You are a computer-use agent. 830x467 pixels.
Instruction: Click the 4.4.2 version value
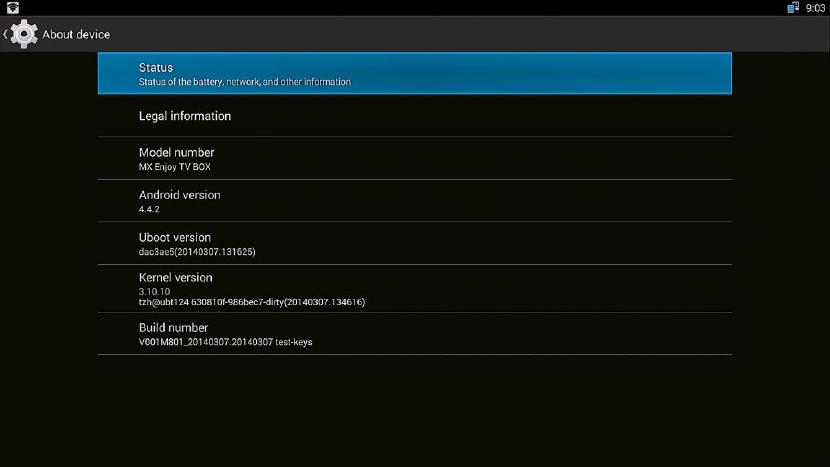[x=149, y=209]
